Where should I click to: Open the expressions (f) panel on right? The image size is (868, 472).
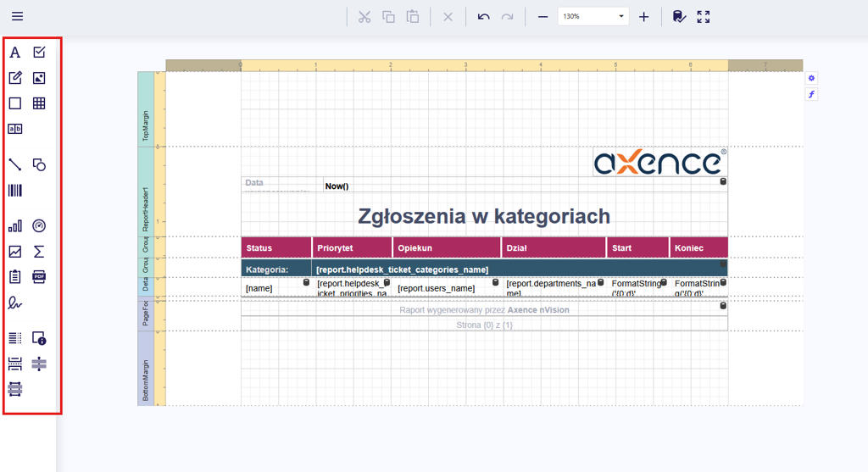point(811,94)
